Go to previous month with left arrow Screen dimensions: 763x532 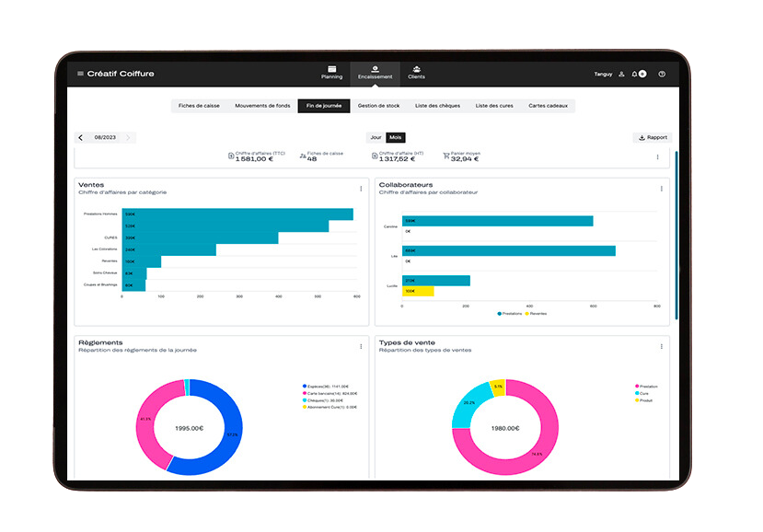point(81,138)
